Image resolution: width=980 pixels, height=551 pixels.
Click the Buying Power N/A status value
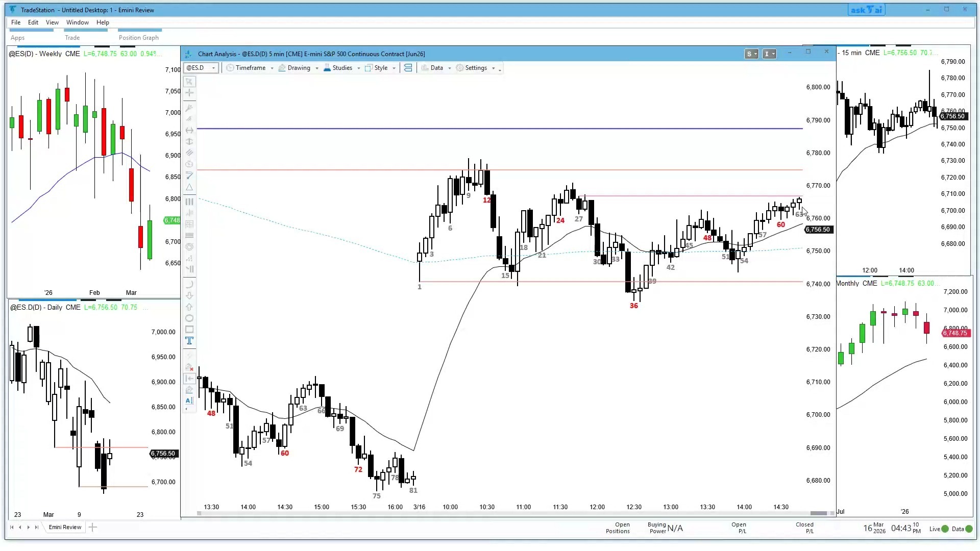666,528
